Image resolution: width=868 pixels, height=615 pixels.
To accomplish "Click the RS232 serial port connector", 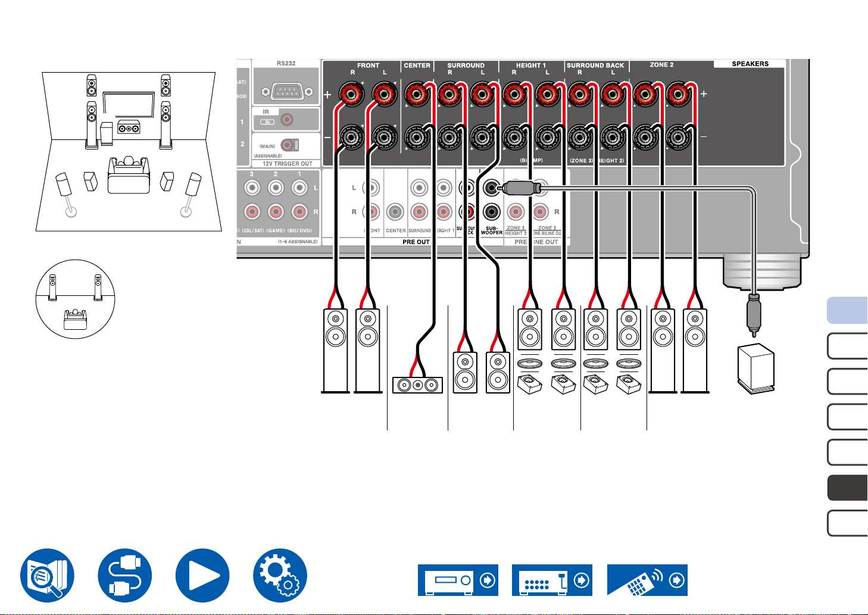I will point(286,92).
